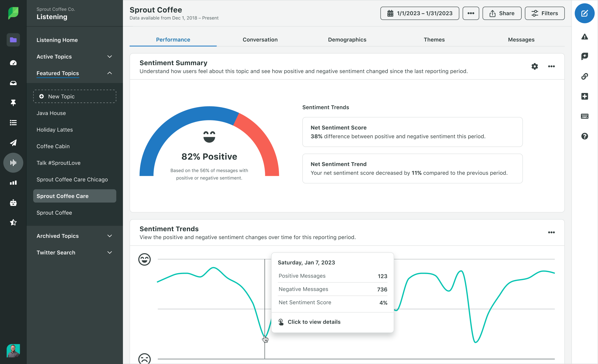Screen dimensions: 598x364
Task: Select the Java House topic
Action: [51, 113]
